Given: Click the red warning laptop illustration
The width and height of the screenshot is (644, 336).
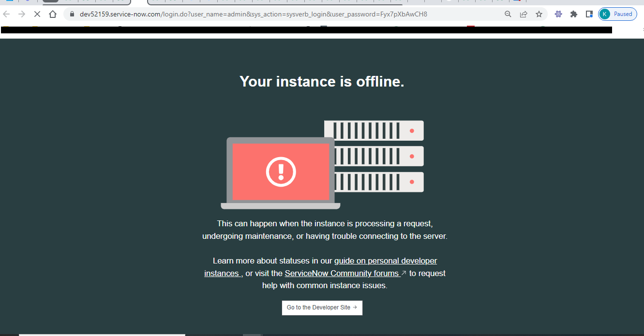Looking at the screenshot, I should pyautogui.click(x=281, y=173).
